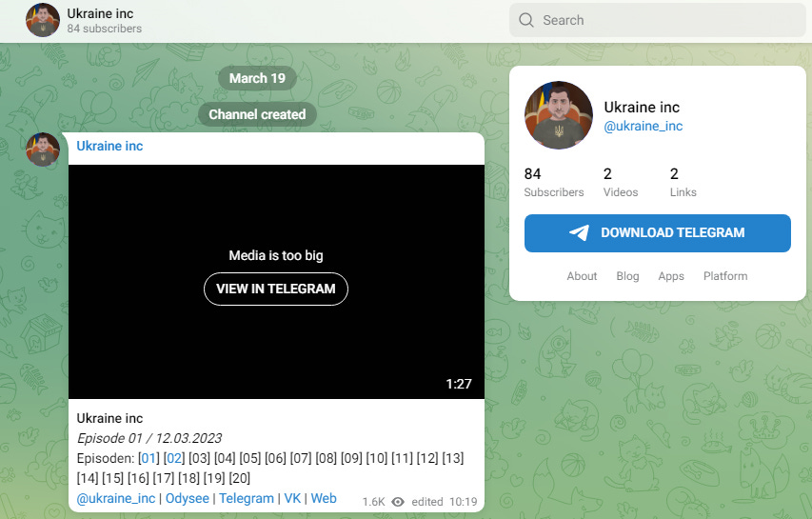
Task: Click the Episode 01 / 12.03.2023 caption line
Action: click(x=149, y=439)
